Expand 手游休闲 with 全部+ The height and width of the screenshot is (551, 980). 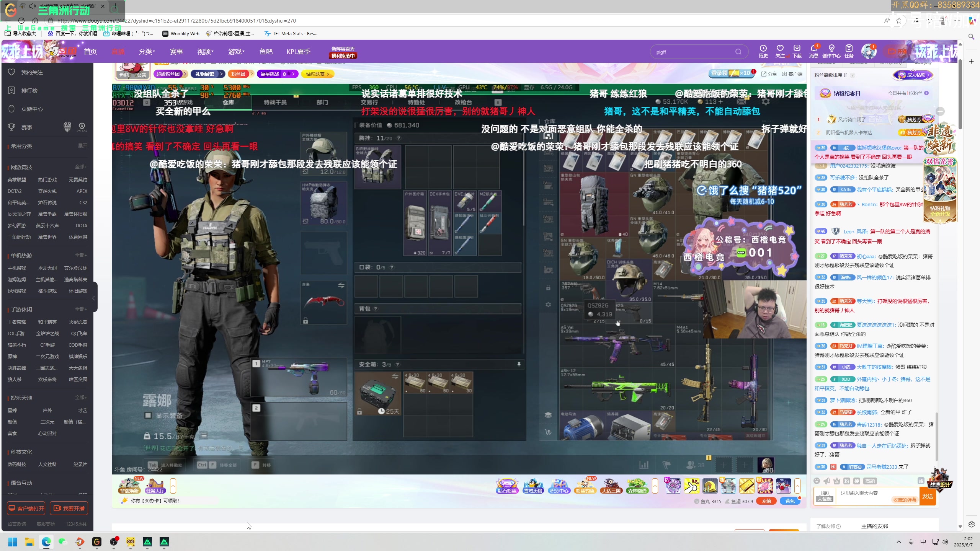coord(81,309)
